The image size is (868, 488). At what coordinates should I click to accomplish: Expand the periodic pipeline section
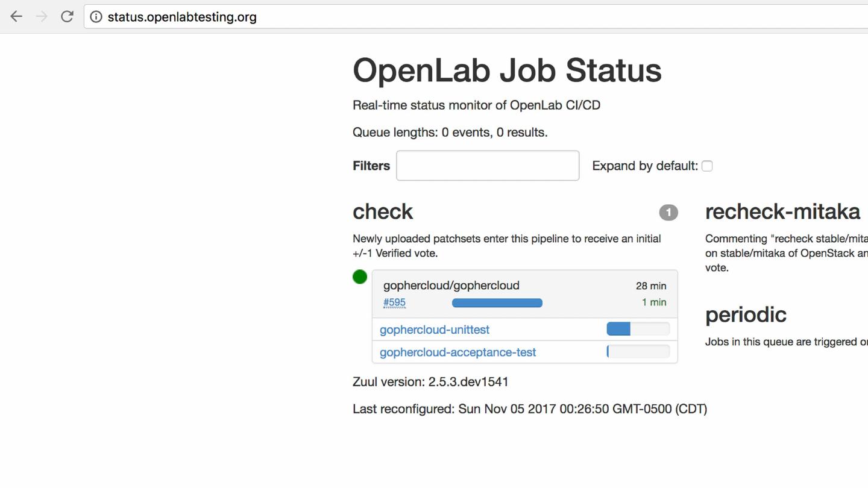[x=746, y=314]
